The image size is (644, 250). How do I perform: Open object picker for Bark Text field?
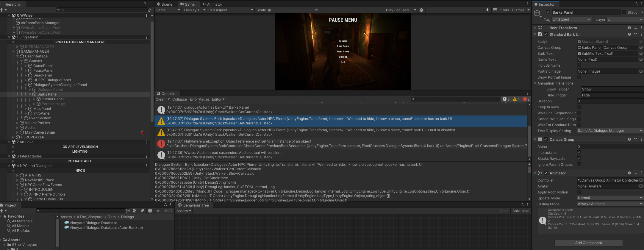point(641,54)
